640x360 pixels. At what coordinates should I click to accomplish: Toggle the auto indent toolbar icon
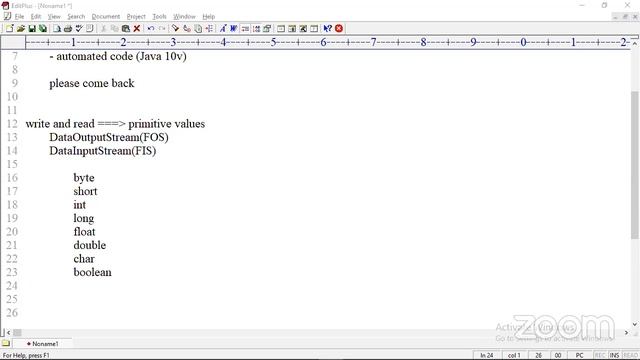tap(245, 29)
